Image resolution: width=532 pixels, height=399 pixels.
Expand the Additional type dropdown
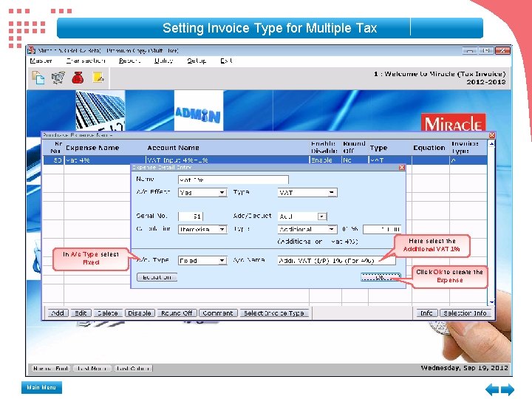(x=332, y=229)
